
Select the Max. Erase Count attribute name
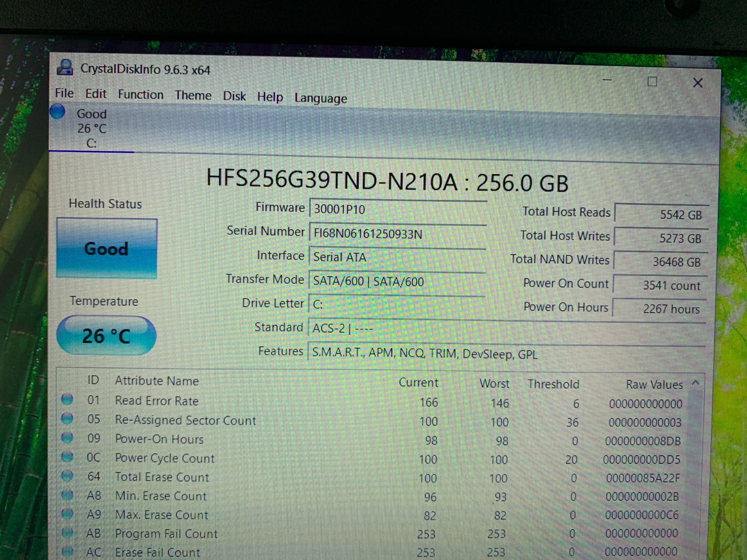pos(162,515)
